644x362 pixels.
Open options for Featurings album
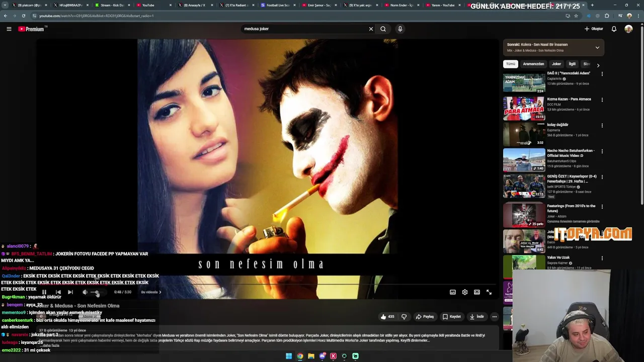point(602,206)
